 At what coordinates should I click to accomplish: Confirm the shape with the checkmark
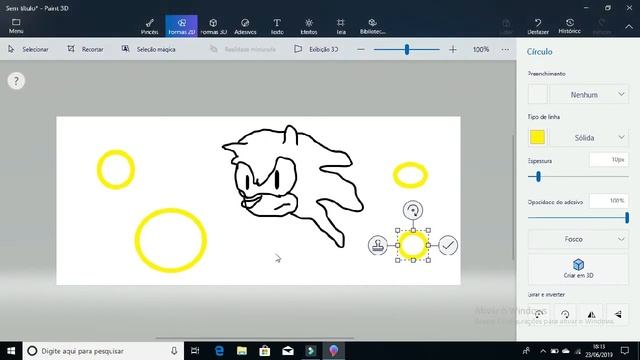pos(448,245)
